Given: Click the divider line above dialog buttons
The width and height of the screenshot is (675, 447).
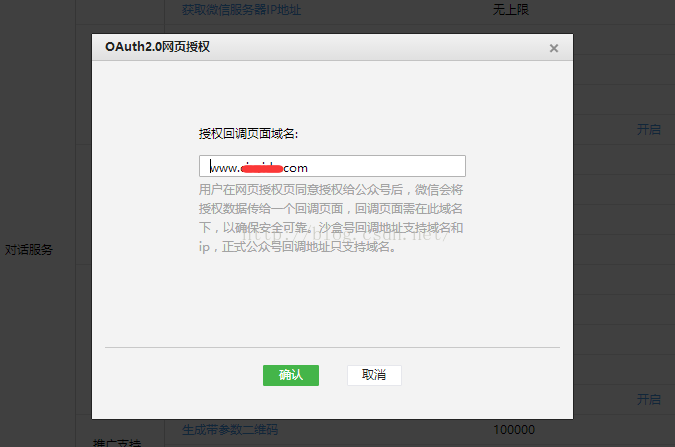Looking at the screenshot, I should (x=331, y=347).
